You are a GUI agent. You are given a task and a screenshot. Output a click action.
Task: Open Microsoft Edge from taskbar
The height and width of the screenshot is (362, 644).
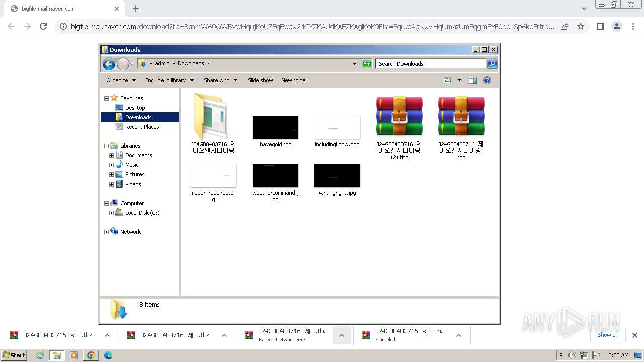108,355
